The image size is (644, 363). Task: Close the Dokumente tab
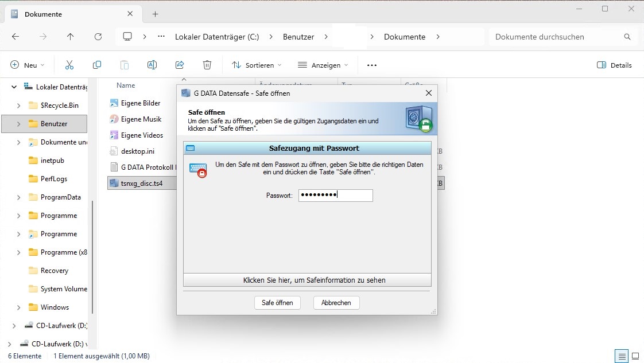tap(130, 14)
